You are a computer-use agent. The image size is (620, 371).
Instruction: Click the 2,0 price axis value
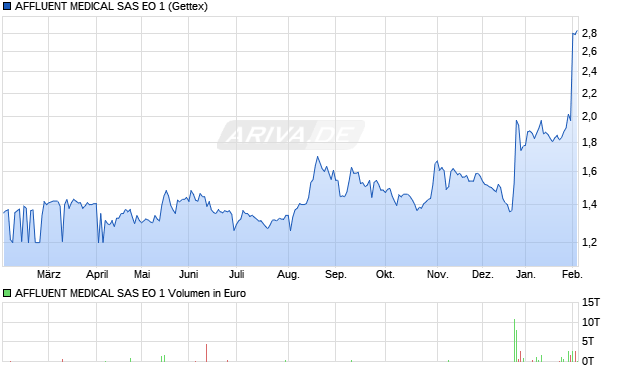point(589,117)
